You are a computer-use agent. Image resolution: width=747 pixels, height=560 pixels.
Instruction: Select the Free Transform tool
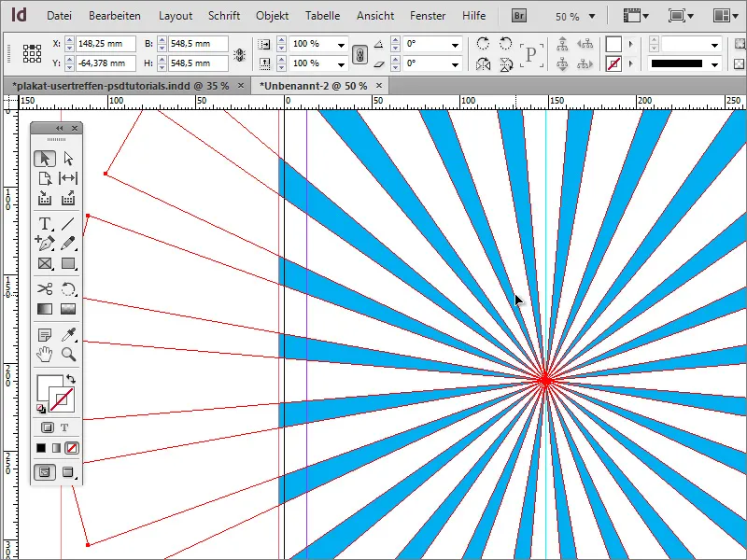pos(68,289)
